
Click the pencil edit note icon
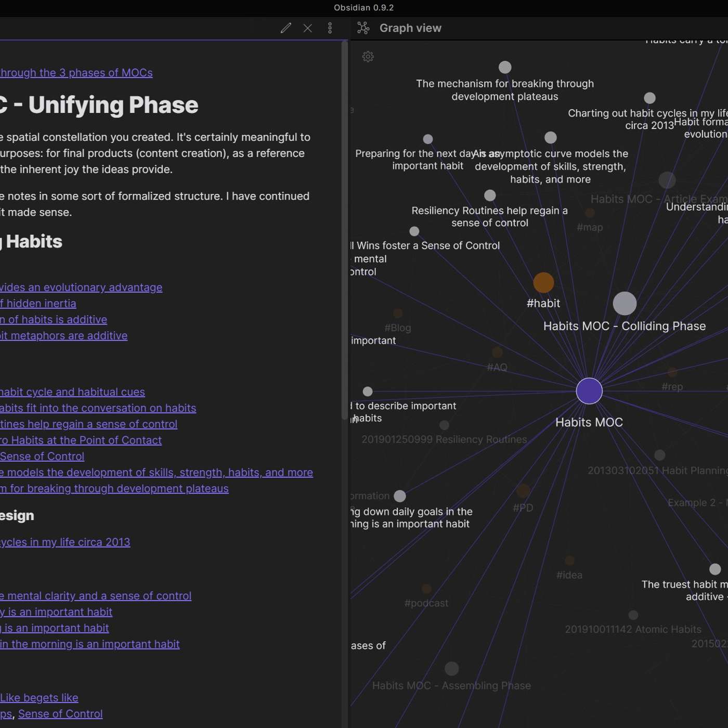[285, 28]
